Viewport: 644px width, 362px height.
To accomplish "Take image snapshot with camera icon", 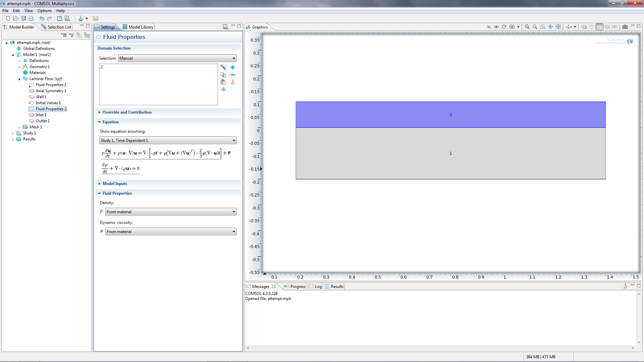I will 625,27.
